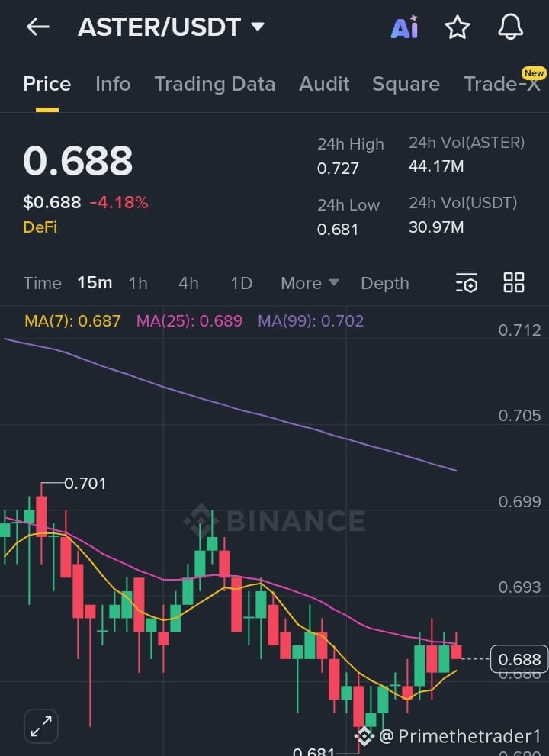Tap the MA(7): 0.687 indicator label

click(x=72, y=320)
